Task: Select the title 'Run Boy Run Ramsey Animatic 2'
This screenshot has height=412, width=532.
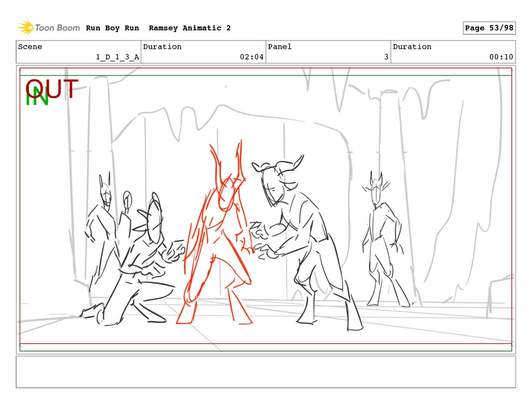Action: pos(158,28)
